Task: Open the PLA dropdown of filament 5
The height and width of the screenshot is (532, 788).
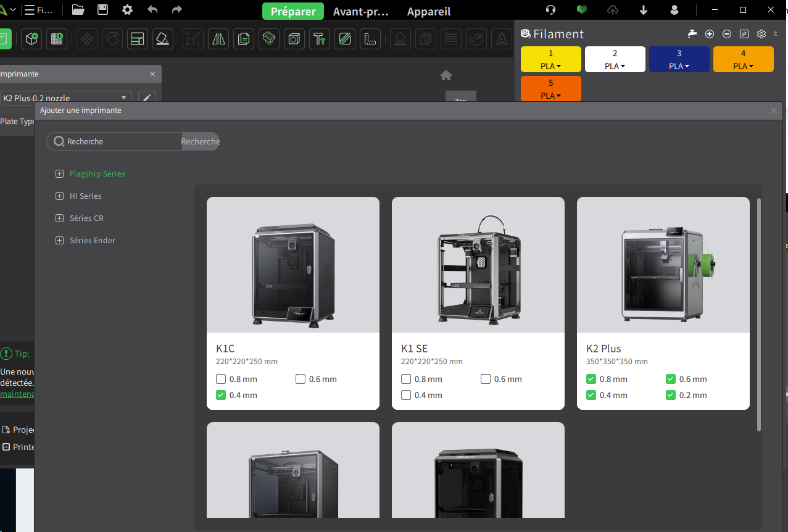Action: (x=550, y=96)
